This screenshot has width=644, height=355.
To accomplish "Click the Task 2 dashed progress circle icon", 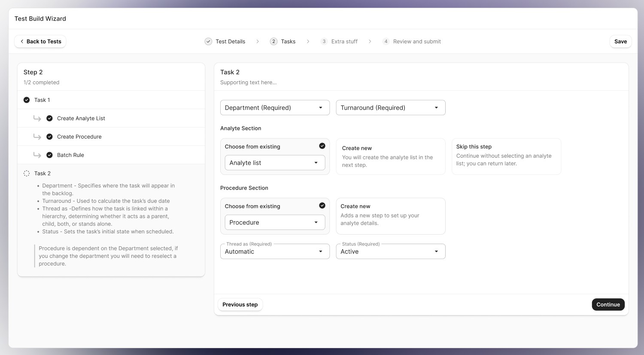I will (27, 174).
